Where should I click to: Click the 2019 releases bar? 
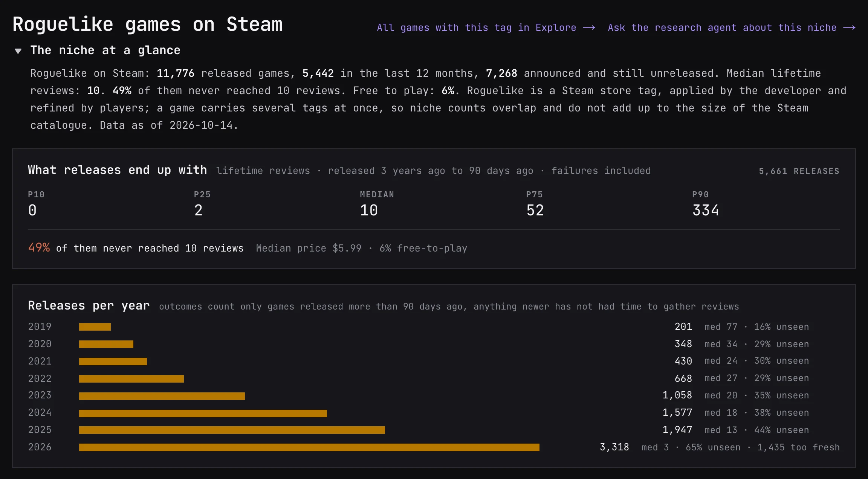coord(95,327)
